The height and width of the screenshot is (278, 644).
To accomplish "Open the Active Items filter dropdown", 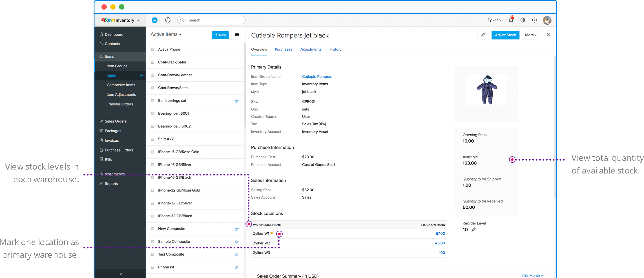I will click(166, 34).
